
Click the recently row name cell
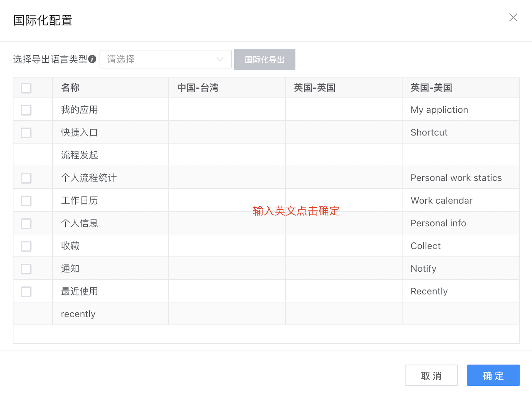[78, 314]
